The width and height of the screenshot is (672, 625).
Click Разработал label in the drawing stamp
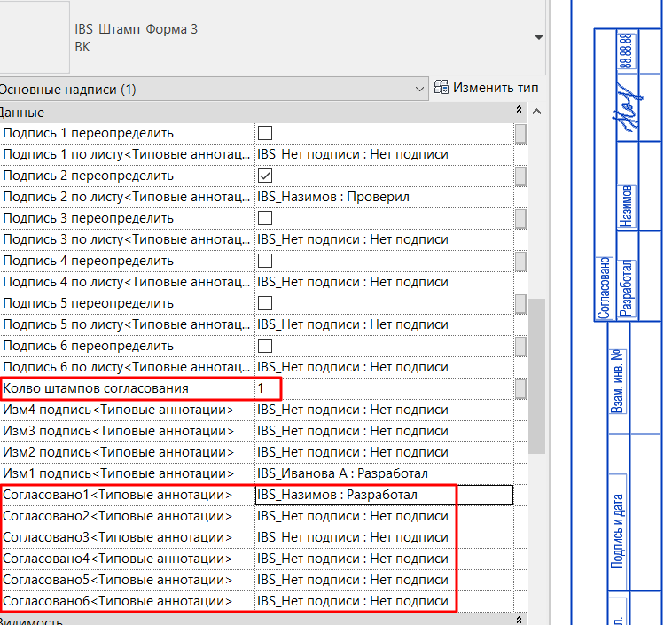626,288
